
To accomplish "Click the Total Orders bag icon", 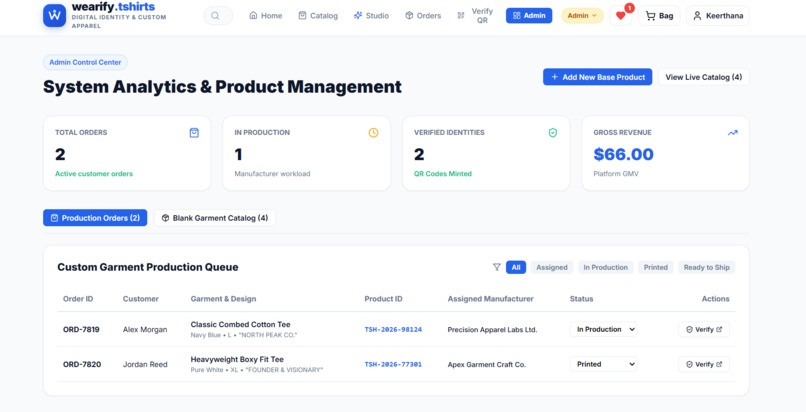I will [x=194, y=133].
